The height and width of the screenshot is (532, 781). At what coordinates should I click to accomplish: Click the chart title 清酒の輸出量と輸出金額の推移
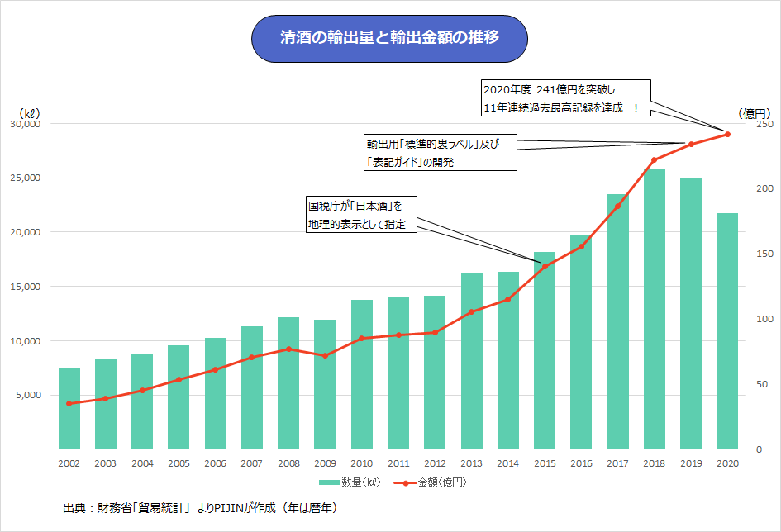tap(389, 38)
